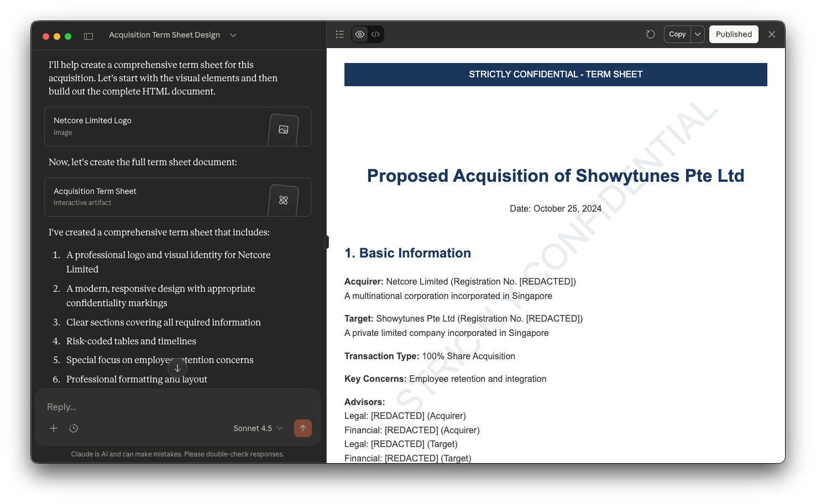
Task: Click the Date: October 25, 2024 text
Action: tap(556, 208)
